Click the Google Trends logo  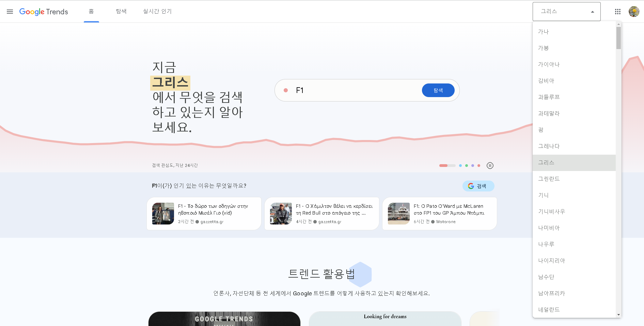(44, 12)
